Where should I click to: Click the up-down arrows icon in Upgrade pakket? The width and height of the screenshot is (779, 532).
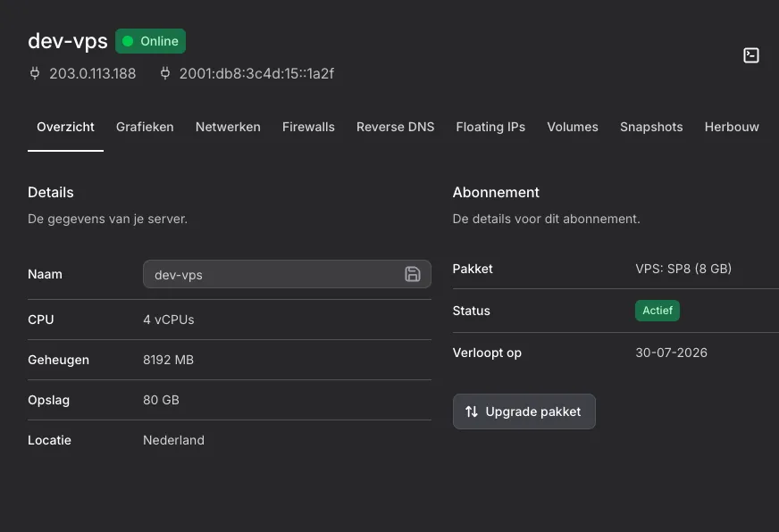(472, 411)
